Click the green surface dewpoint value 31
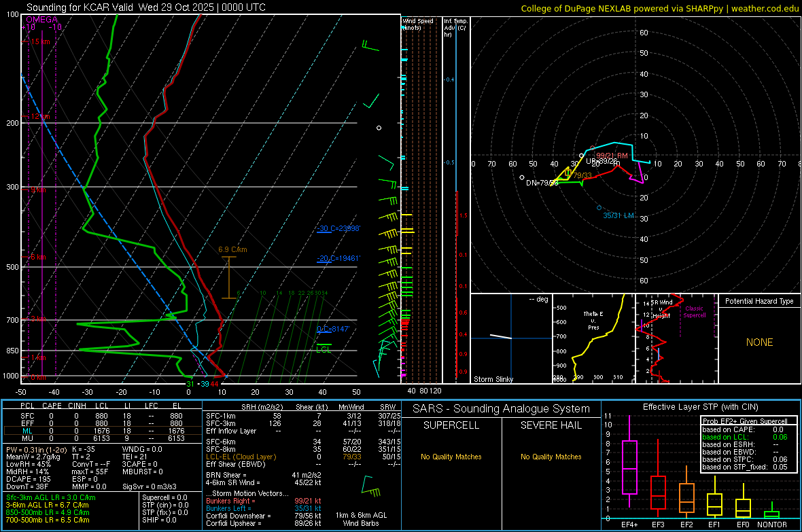 190,384
